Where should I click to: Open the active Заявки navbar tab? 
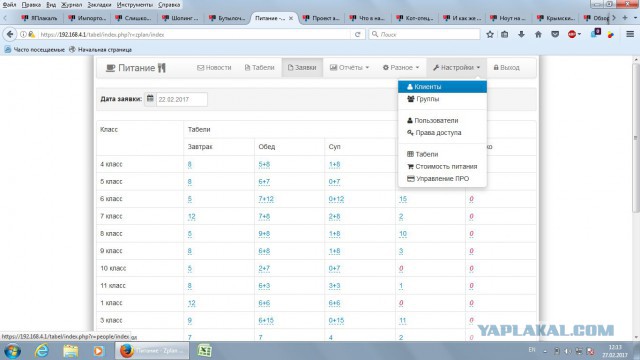tap(302, 68)
